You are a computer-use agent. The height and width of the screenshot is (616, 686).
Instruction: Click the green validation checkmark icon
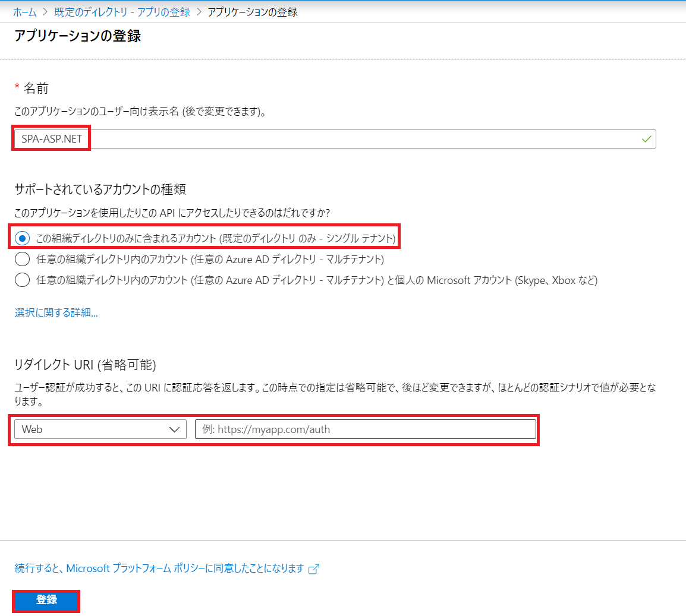[646, 138]
